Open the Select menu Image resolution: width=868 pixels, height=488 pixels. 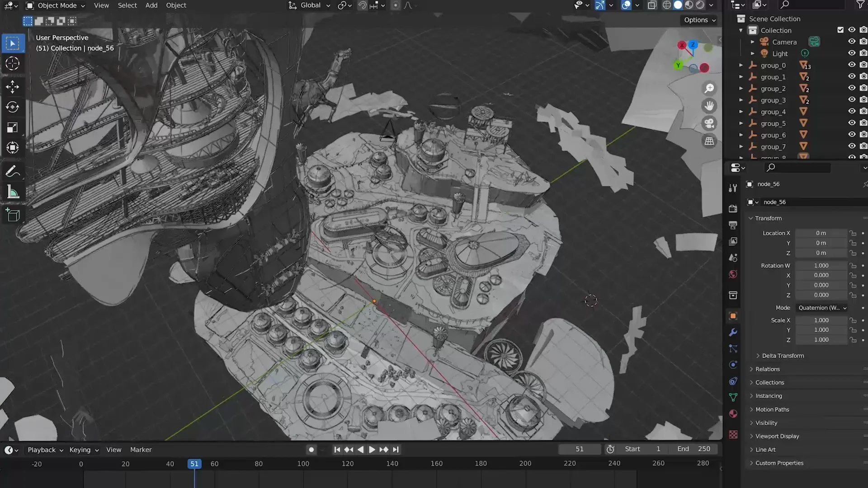point(127,5)
